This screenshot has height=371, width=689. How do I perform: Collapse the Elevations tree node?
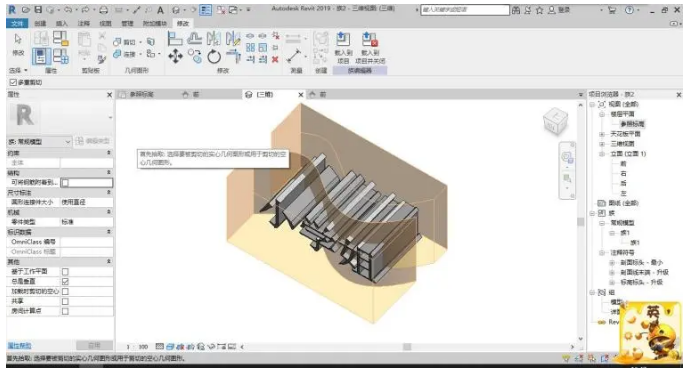[602, 154]
